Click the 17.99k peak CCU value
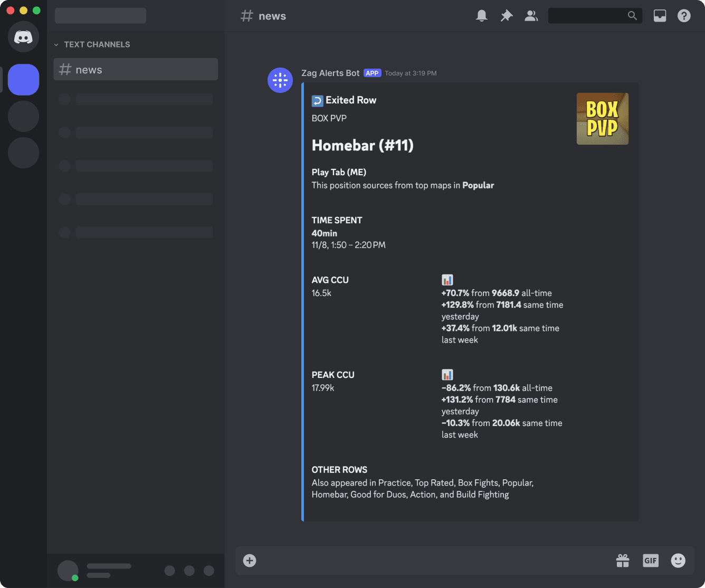This screenshot has width=705, height=588. [323, 388]
